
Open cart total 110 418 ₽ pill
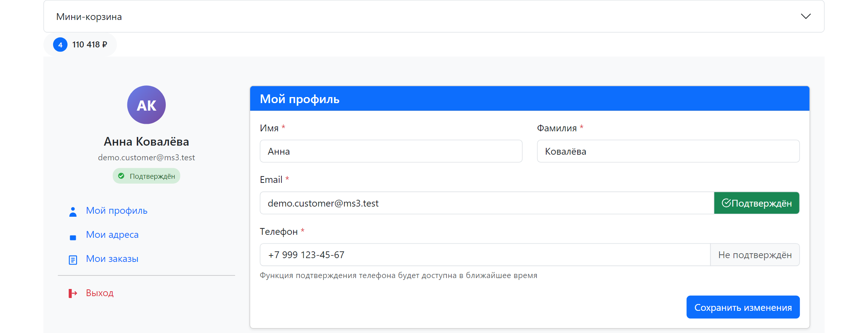(x=80, y=45)
